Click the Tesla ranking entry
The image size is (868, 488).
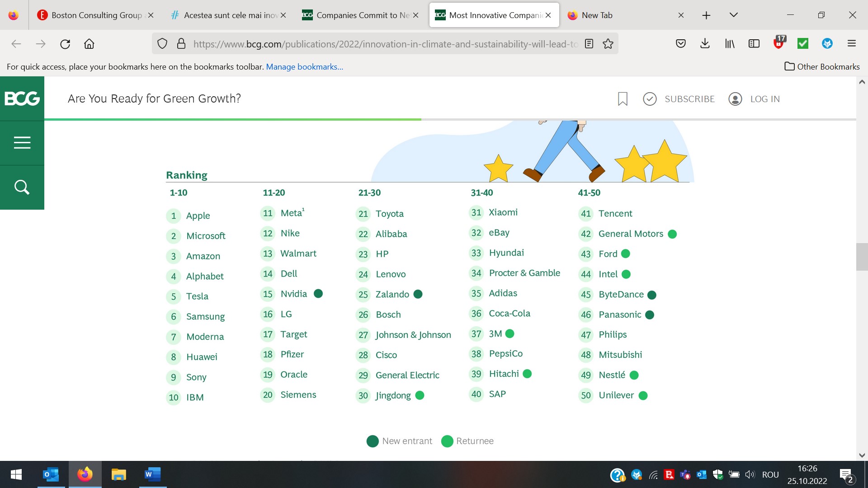(188, 296)
